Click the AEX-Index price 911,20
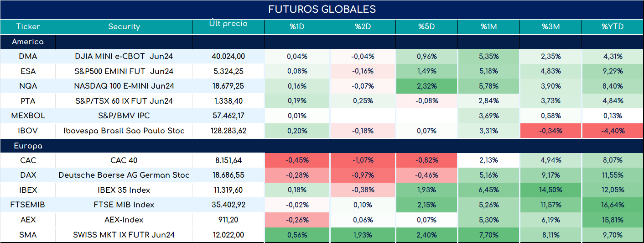The height and width of the screenshot is (243, 644). point(228,220)
